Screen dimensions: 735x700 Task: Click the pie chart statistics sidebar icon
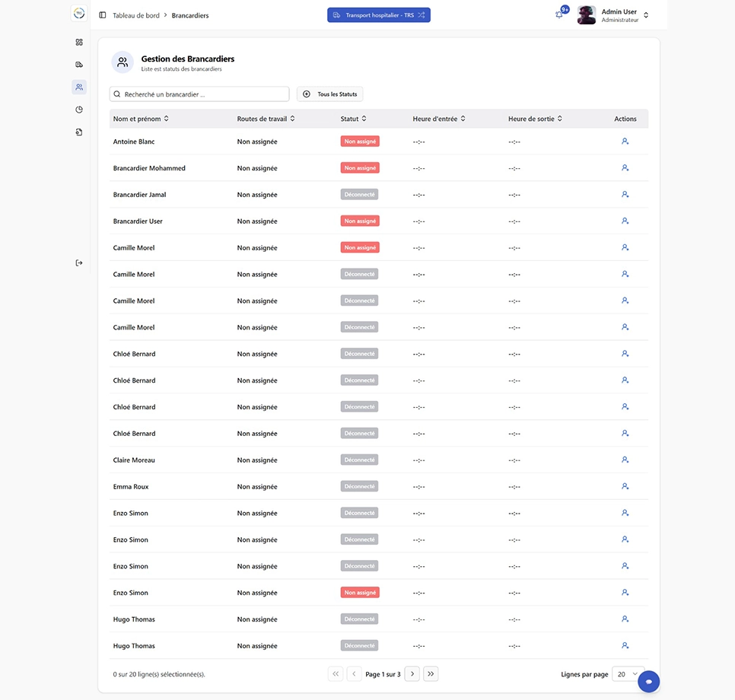(79, 110)
